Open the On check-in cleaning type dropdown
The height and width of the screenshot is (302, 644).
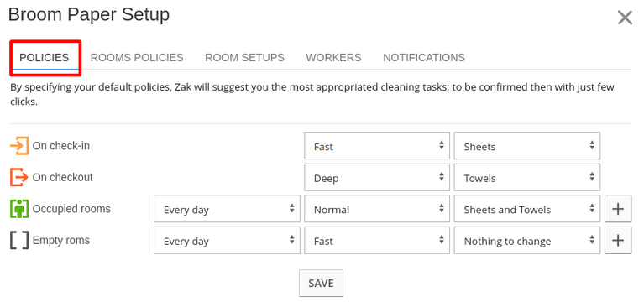pyautogui.click(x=377, y=146)
